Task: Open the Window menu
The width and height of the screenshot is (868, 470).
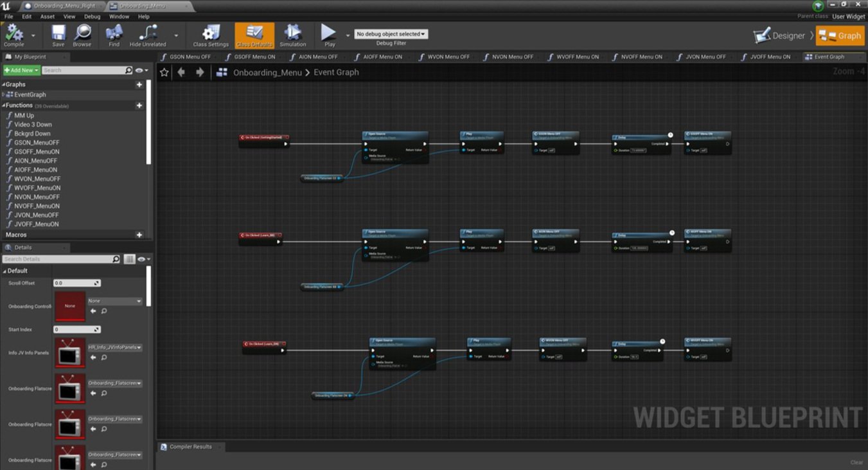Action: click(x=119, y=17)
